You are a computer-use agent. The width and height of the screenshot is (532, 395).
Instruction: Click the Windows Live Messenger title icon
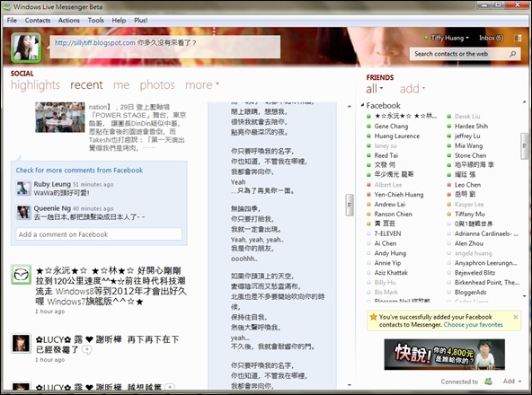coord(6,6)
